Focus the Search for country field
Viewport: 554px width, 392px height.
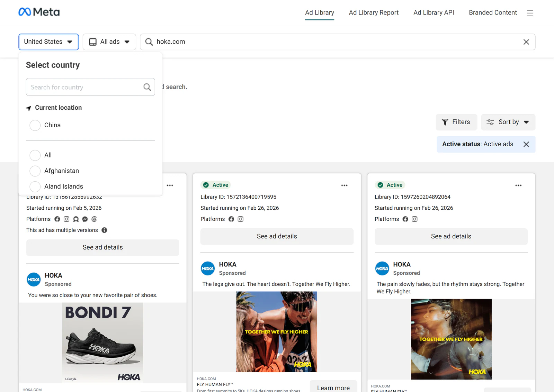(90, 87)
